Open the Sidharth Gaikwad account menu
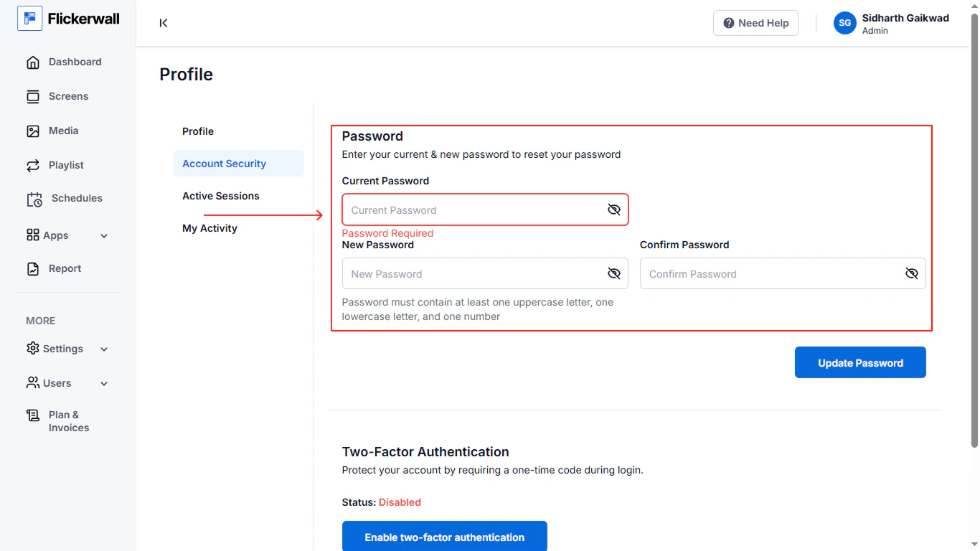This screenshot has height=551, width=980. point(892,23)
